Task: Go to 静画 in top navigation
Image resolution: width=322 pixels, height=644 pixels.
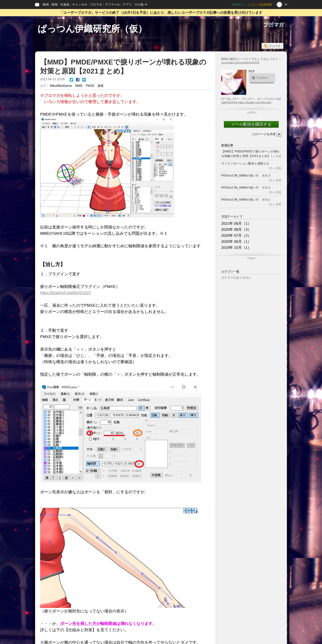Action: (x=55, y=5)
